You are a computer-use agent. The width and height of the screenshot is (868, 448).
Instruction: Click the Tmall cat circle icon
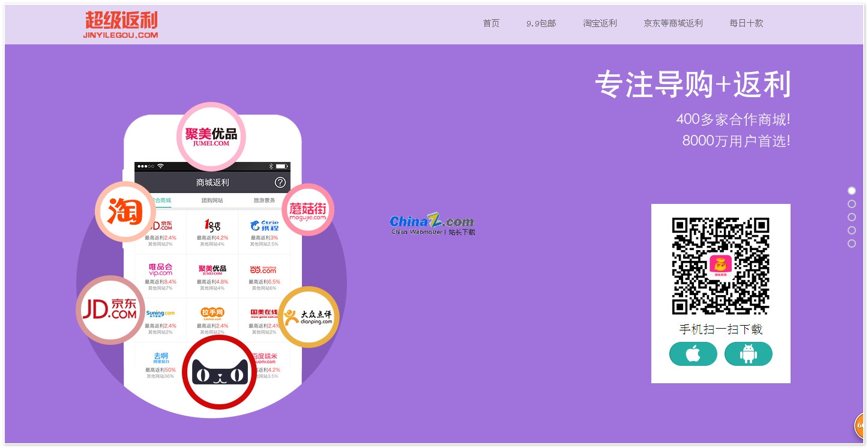click(x=220, y=372)
